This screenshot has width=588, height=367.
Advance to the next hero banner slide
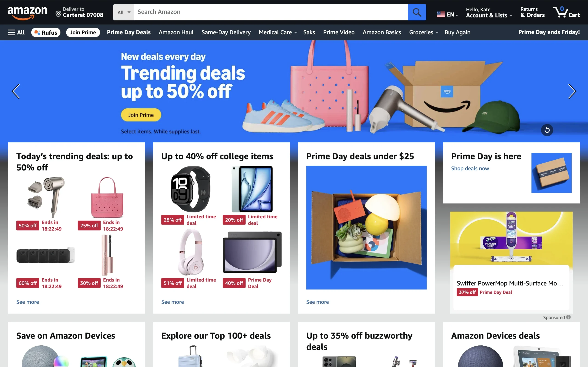click(x=572, y=91)
